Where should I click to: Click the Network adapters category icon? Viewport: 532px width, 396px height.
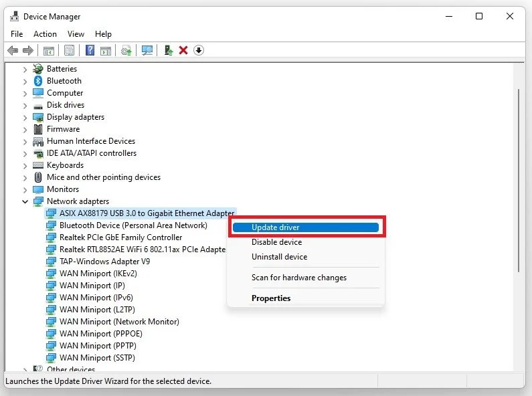click(38, 201)
